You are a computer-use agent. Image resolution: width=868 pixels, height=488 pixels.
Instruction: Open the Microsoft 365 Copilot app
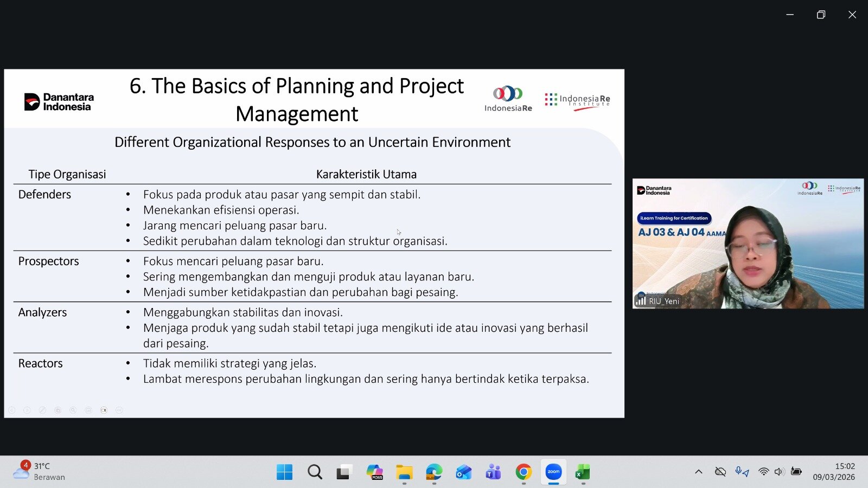pyautogui.click(x=374, y=472)
